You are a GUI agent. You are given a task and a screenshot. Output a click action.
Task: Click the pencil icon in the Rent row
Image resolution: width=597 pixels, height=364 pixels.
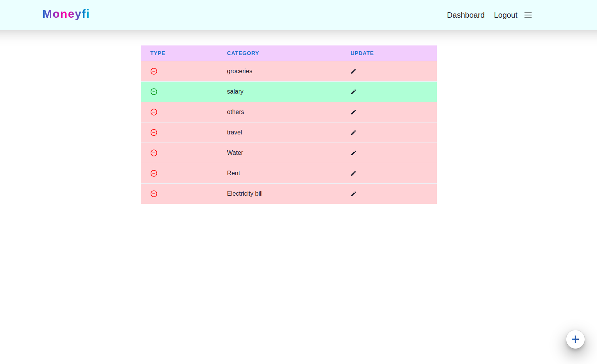354,173
